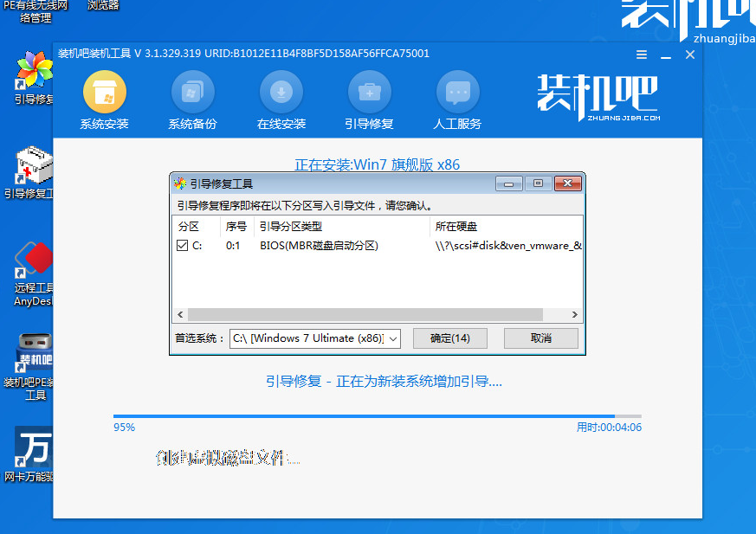Open the hamburger menu in title bar

point(641,54)
